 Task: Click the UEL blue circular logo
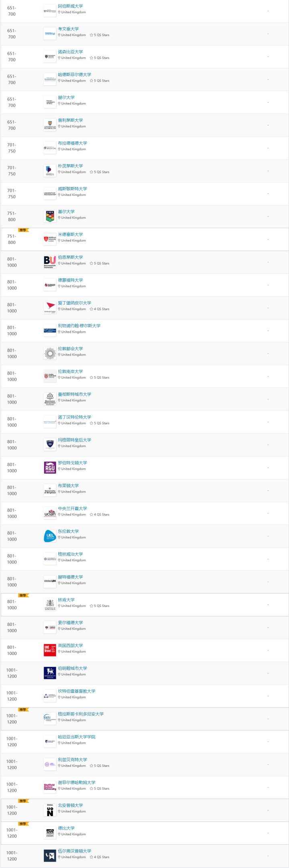click(50, 536)
